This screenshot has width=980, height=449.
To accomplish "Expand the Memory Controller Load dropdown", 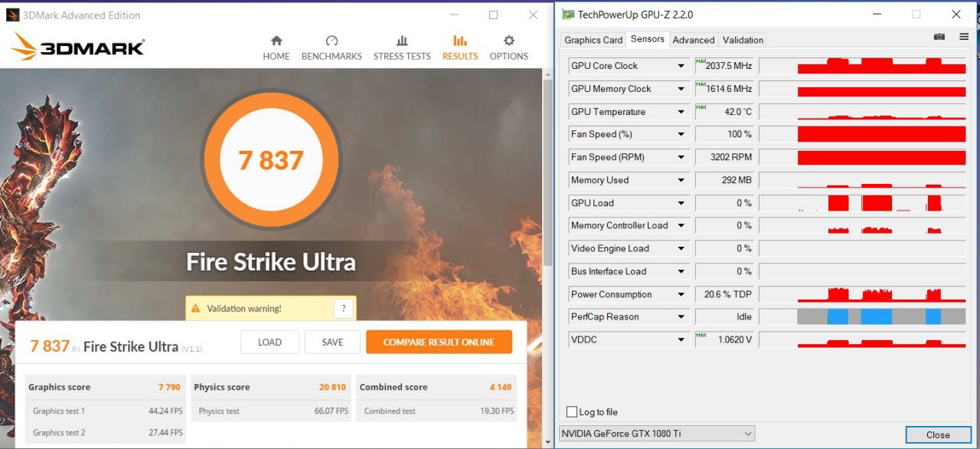I will [x=681, y=225].
